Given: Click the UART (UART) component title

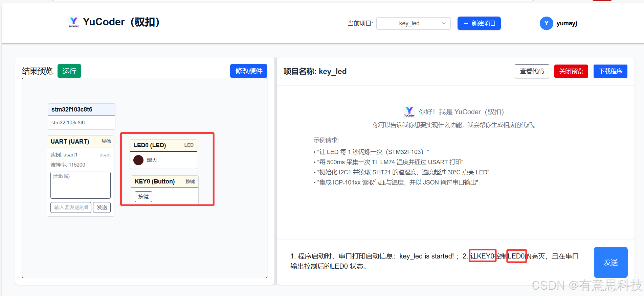Looking at the screenshot, I should click(x=70, y=142).
